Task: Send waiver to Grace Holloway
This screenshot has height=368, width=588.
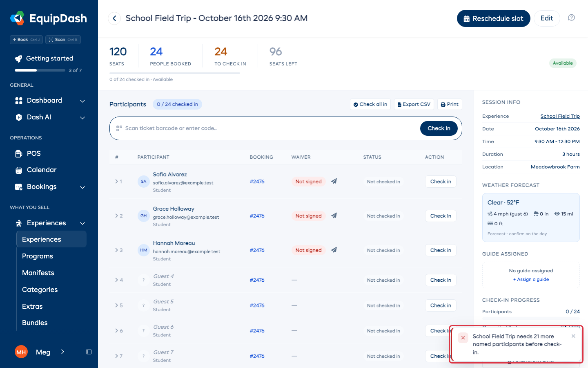Action: [x=334, y=215]
